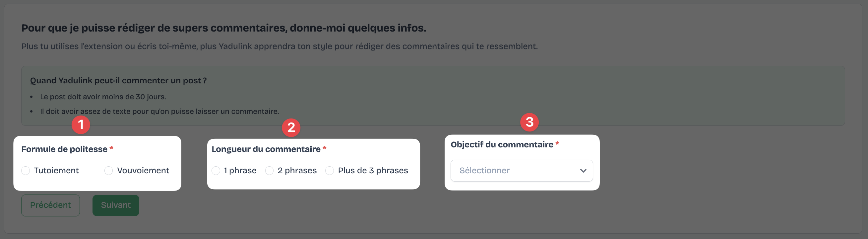Click the required asterisk beside Objectif du commentaire
This screenshot has height=239, width=868.
tap(558, 144)
